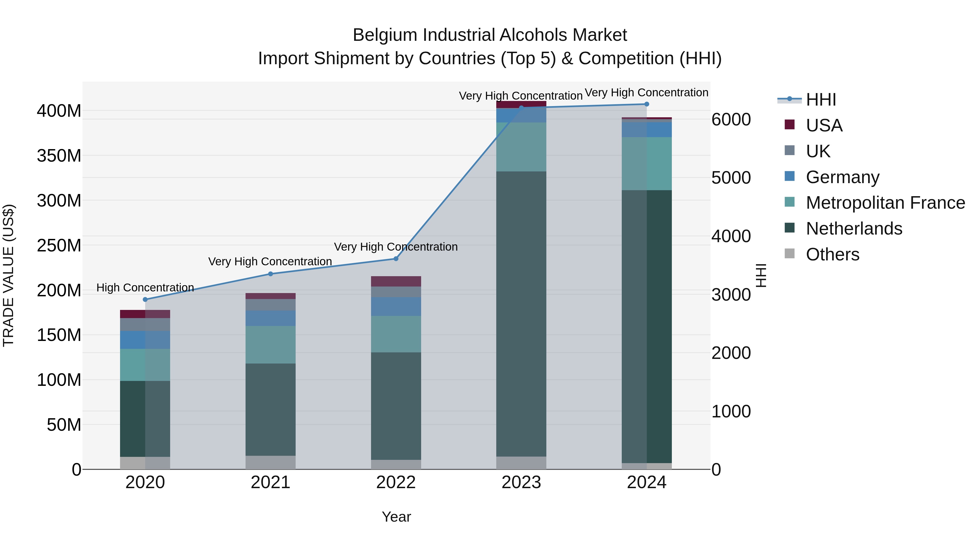Click the HHI data point for 2023
This screenshot has width=980, height=551.
click(x=521, y=107)
